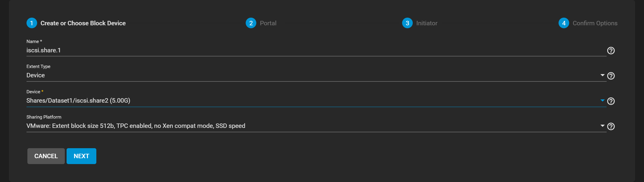
Task: Open the Confirm Options step label
Action: pos(595,23)
